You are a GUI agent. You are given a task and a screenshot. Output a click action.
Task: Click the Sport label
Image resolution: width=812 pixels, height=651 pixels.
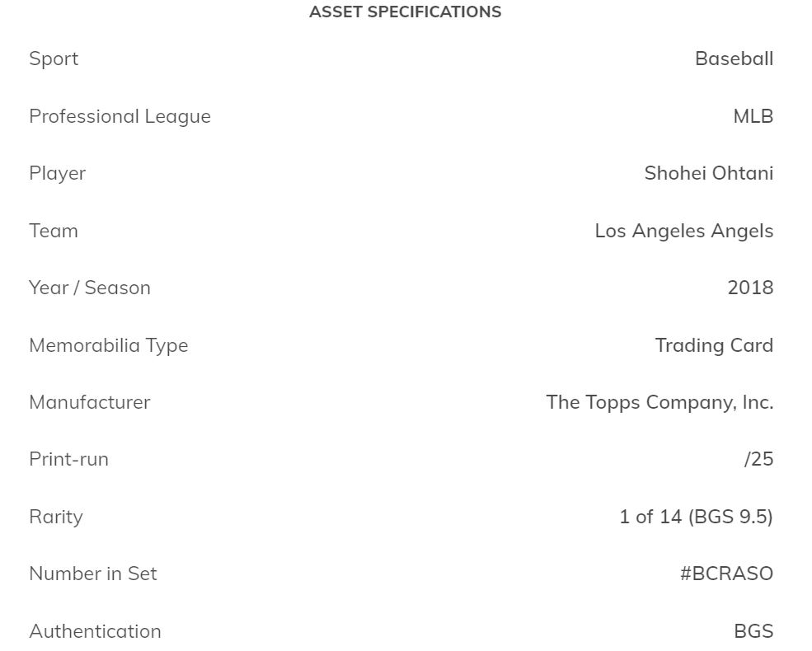tap(54, 59)
